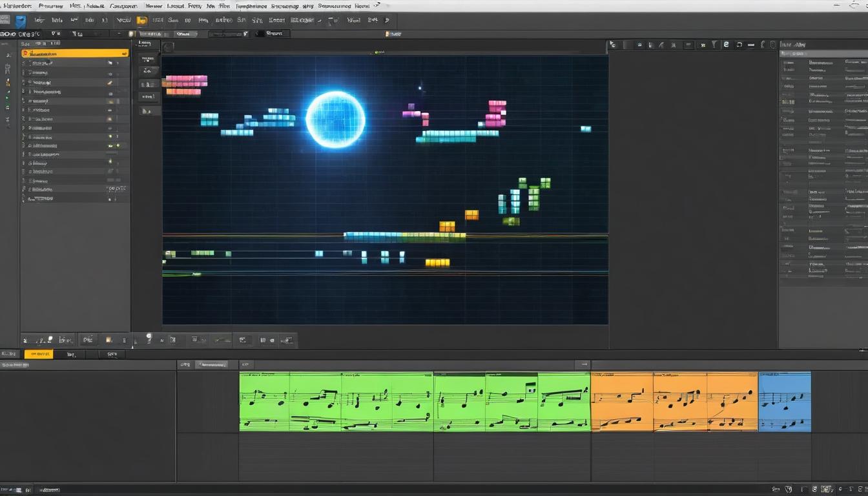Click the blue square icon in the top toolbar
This screenshot has height=496, width=868.
[21, 21]
